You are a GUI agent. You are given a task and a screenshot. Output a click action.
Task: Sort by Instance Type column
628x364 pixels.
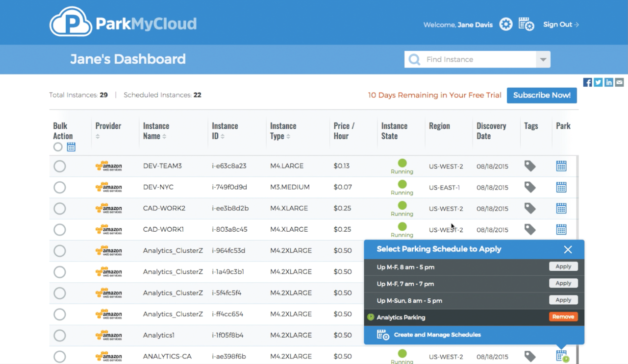coord(287,137)
